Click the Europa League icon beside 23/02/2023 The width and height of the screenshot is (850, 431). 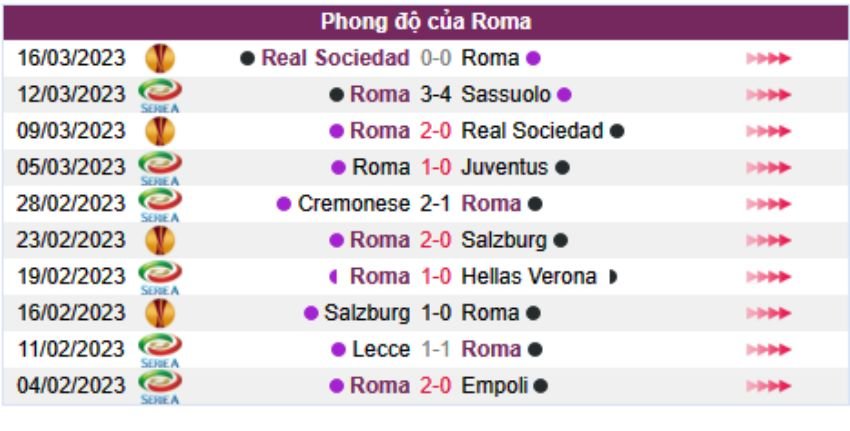[x=159, y=240]
